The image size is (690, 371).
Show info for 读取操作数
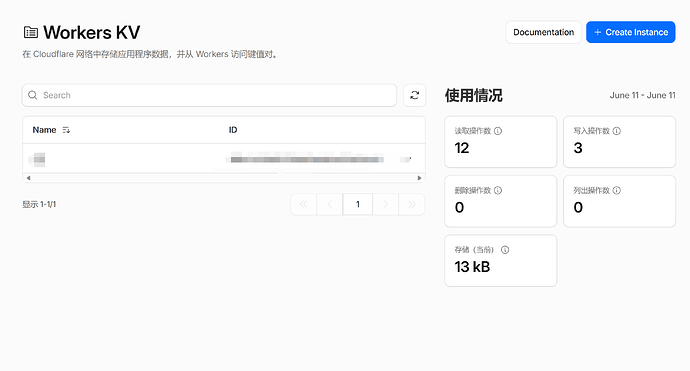pyautogui.click(x=498, y=131)
